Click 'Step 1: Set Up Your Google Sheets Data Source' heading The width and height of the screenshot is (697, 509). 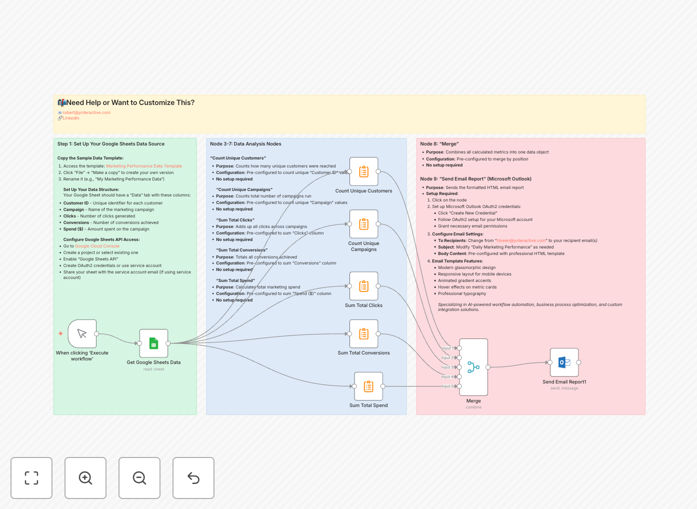(x=111, y=144)
